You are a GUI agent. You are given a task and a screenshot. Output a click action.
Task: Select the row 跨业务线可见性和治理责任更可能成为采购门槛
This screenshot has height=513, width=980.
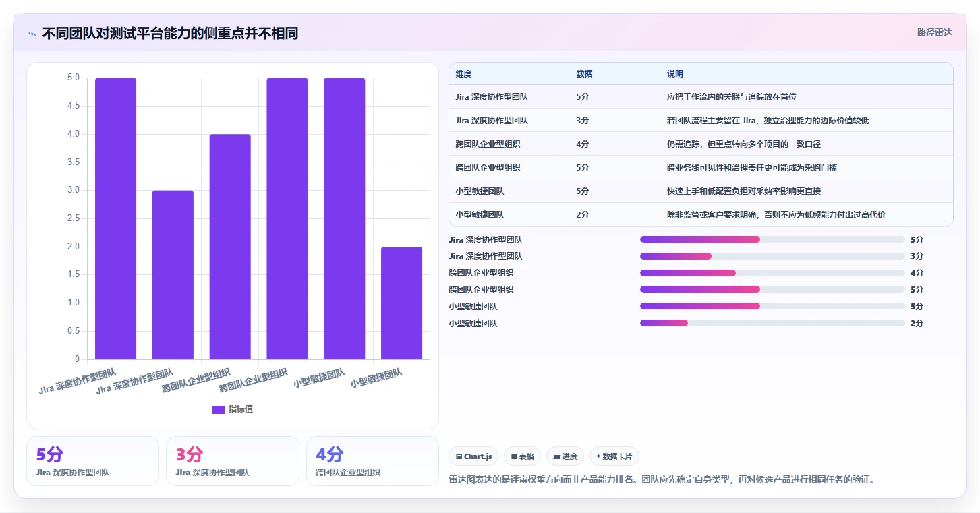701,168
